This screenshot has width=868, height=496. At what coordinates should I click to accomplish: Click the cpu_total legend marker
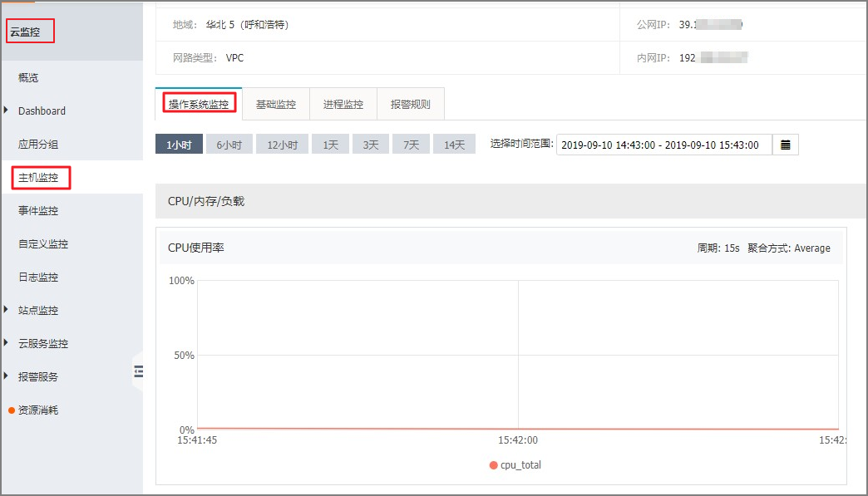pyautogui.click(x=493, y=465)
